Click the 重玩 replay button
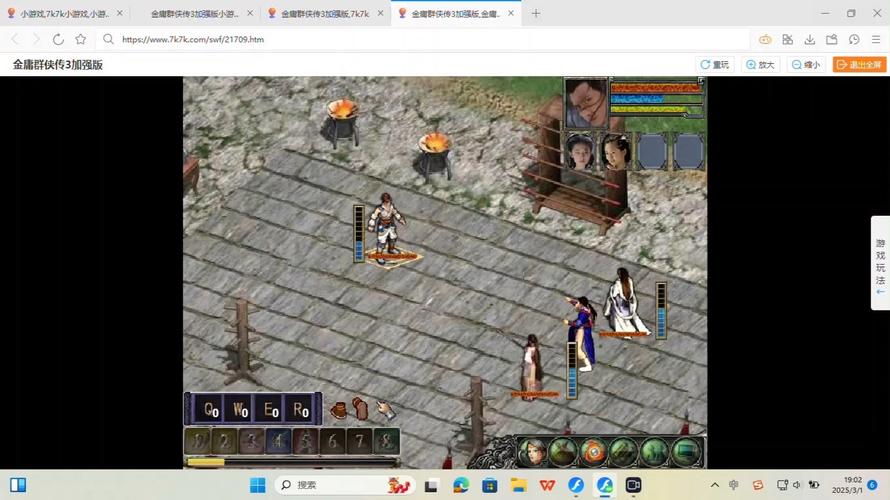 coord(714,65)
